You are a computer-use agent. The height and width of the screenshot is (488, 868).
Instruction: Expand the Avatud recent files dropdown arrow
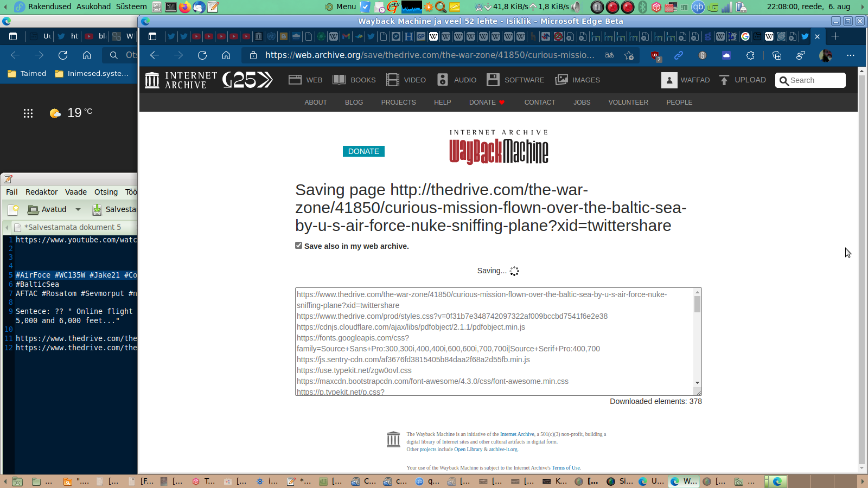[x=78, y=209]
